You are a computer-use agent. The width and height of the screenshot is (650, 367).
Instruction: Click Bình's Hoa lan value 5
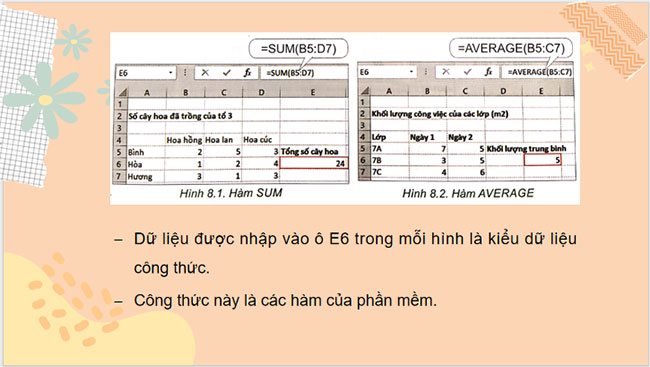(x=223, y=152)
